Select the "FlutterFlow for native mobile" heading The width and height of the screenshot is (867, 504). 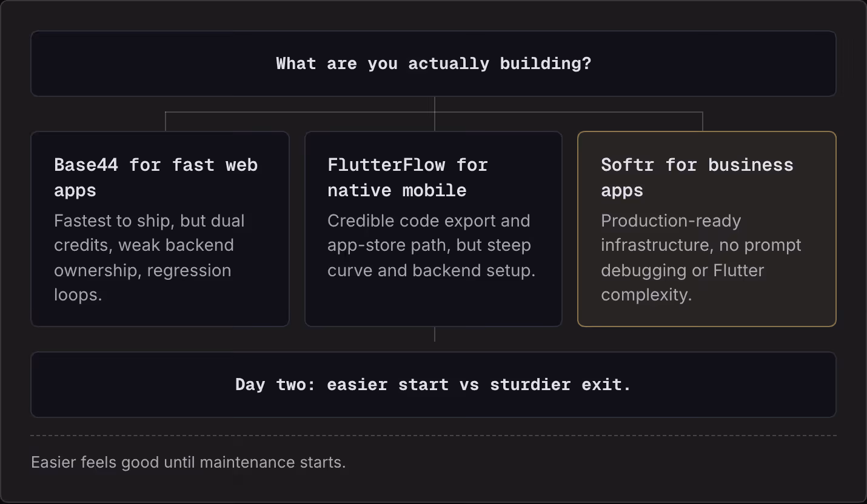407,177
